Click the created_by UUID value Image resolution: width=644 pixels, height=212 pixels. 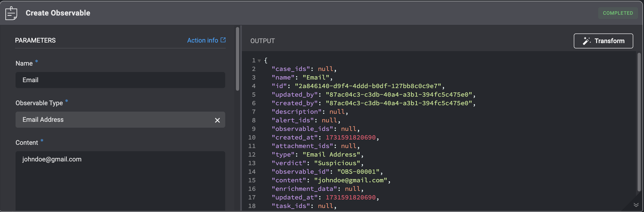click(x=399, y=103)
